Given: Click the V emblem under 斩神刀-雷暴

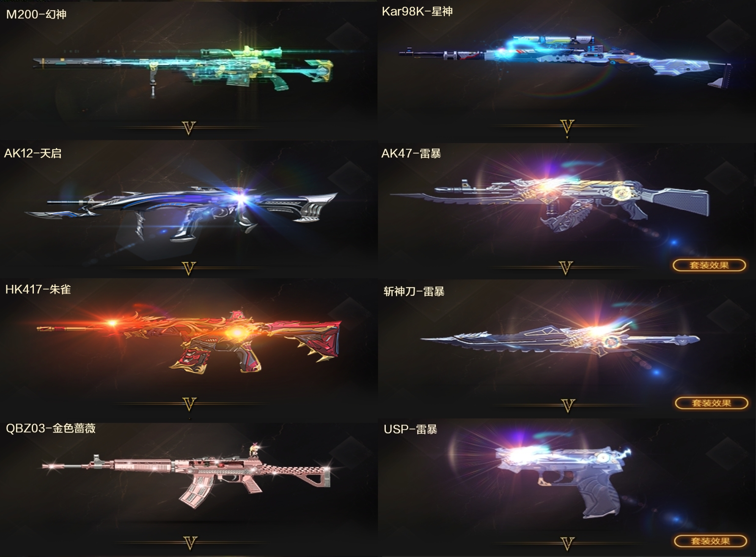Looking at the screenshot, I should coord(568,405).
